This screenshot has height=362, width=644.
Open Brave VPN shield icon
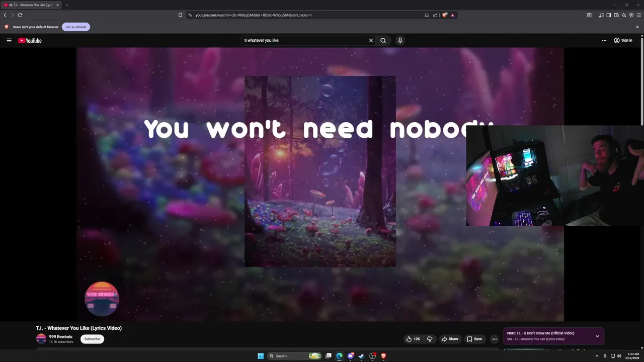coord(631,15)
